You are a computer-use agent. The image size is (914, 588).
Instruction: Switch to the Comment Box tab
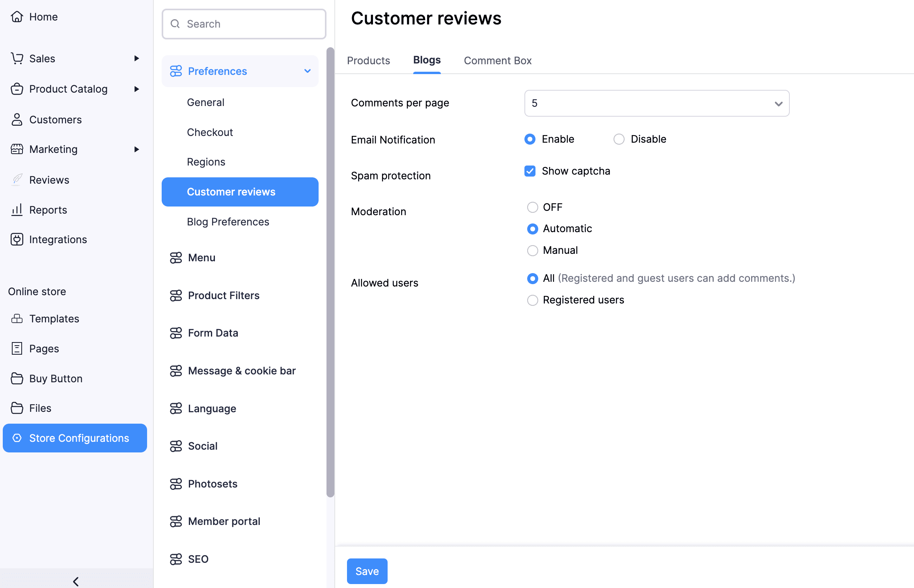pos(497,61)
